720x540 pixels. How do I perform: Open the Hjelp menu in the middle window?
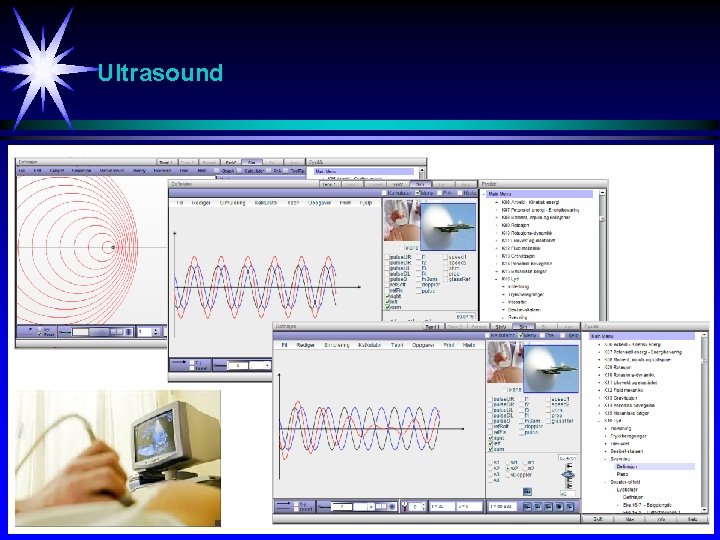pos(366,202)
